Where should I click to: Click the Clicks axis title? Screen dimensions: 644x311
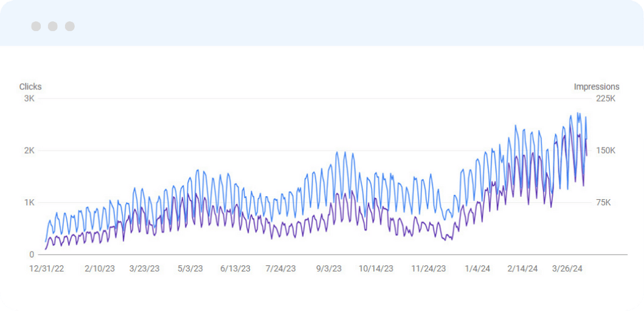(x=30, y=87)
